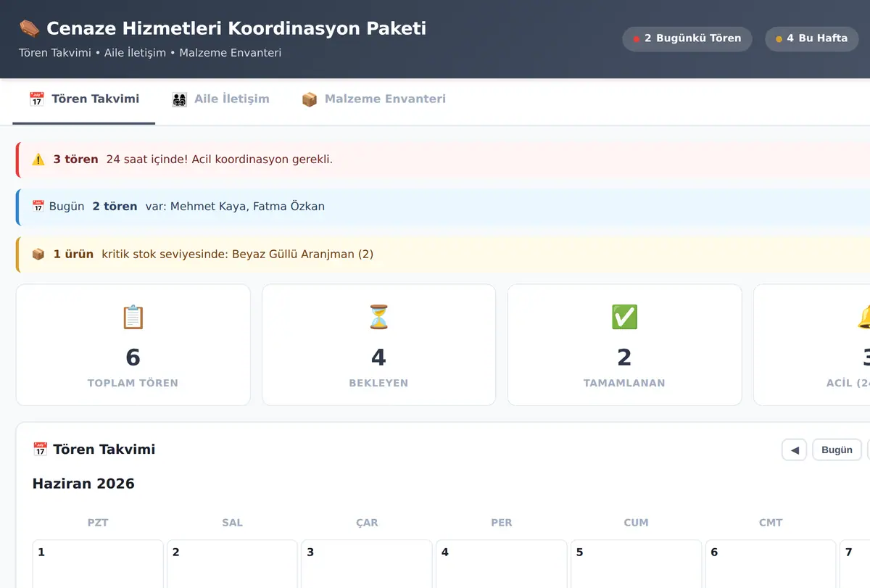Click the bell icon on Acil card
The image size is (870, 588).
click(x=863, y=317)
